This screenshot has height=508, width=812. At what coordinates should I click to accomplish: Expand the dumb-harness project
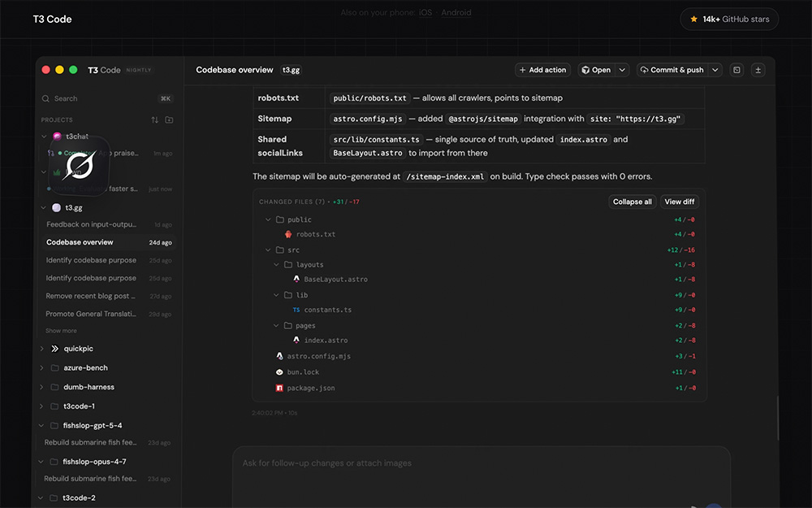click(x=42, y=387)
